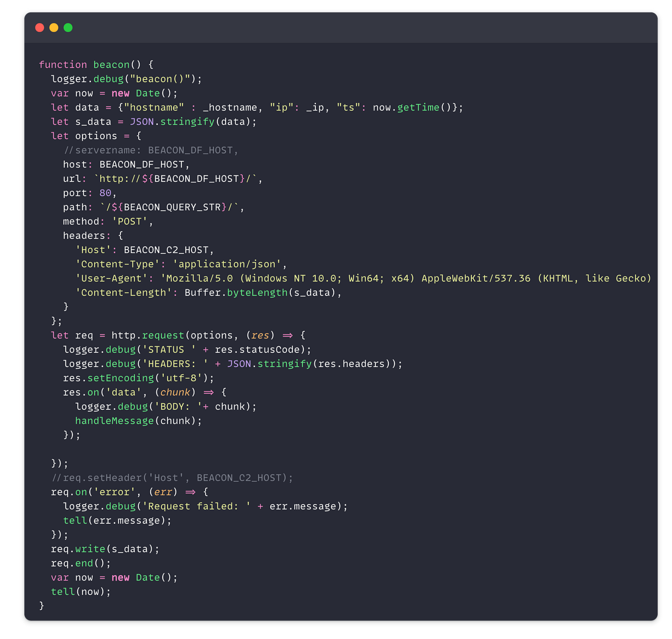Click the 'let req = http.request' line

pyautogui.click(x=178, y=336)
